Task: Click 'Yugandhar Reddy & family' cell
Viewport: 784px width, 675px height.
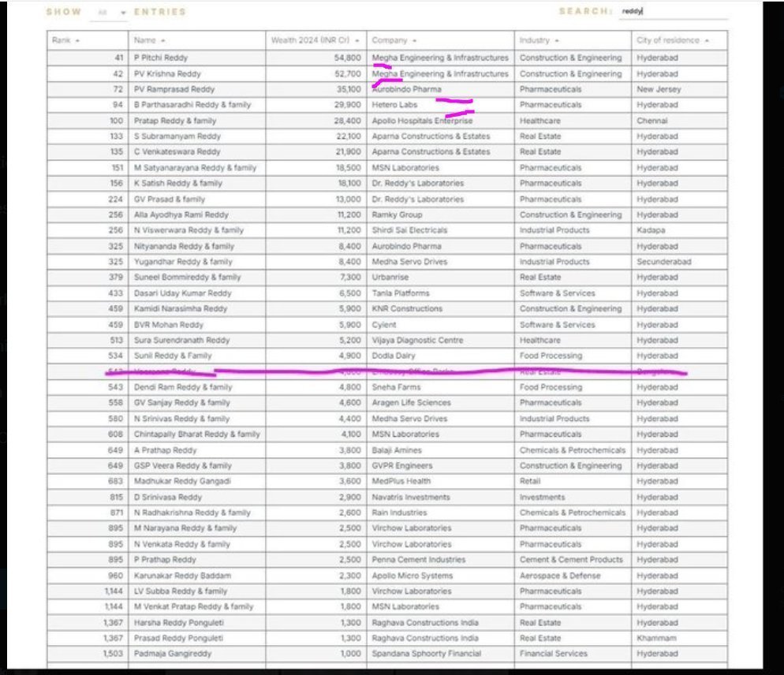Action: coord(196,262)
